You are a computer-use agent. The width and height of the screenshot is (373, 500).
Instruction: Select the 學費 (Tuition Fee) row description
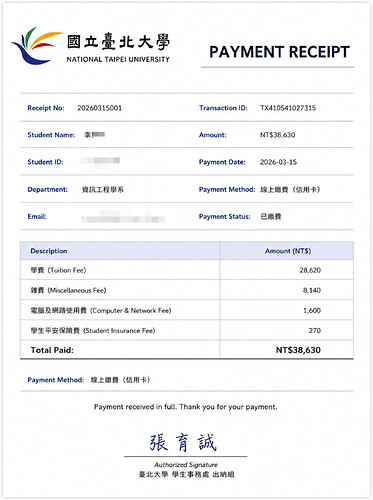(58, 270)
